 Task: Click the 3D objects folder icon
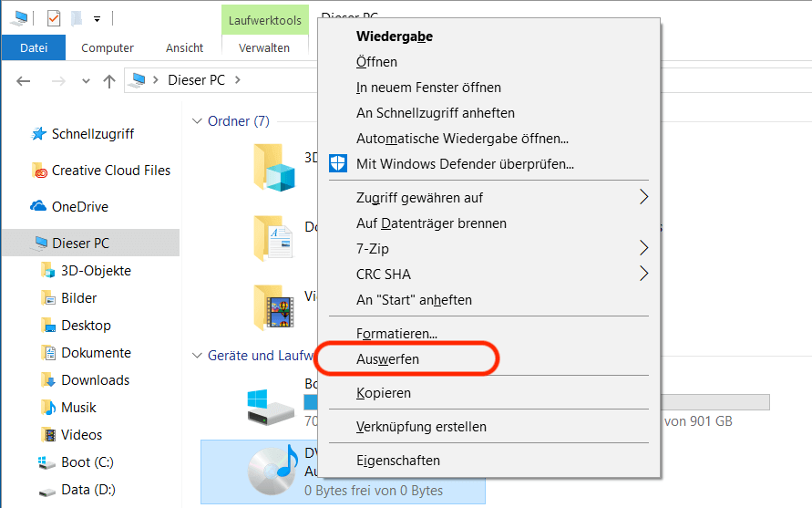coord(274,167)
